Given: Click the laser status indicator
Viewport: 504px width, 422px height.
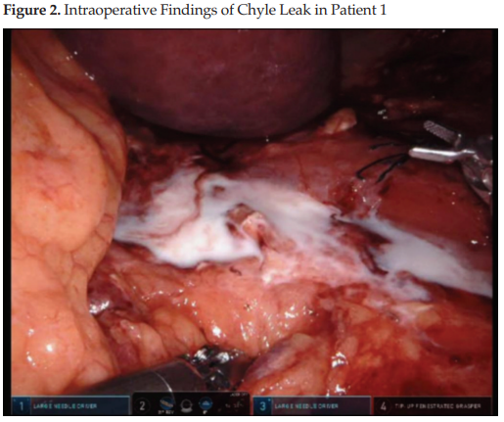Looking at the screenshot, I should click(237, 395).
